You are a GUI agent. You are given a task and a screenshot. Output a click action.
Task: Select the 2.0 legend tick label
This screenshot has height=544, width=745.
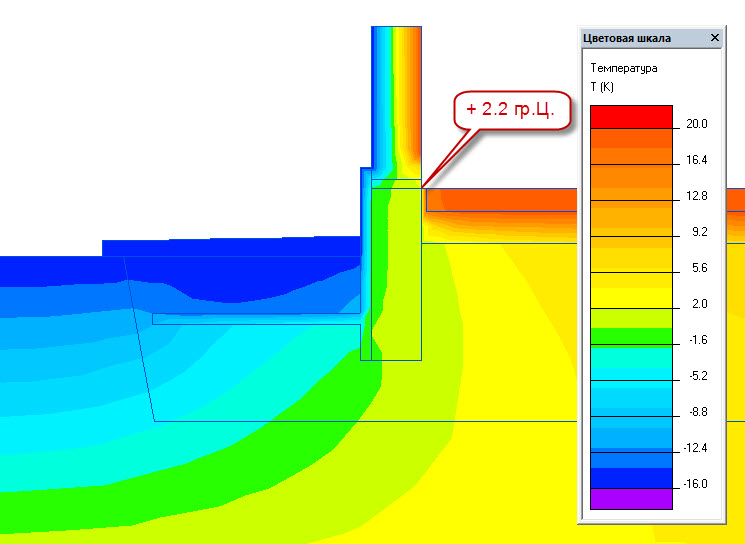(699, 304)
